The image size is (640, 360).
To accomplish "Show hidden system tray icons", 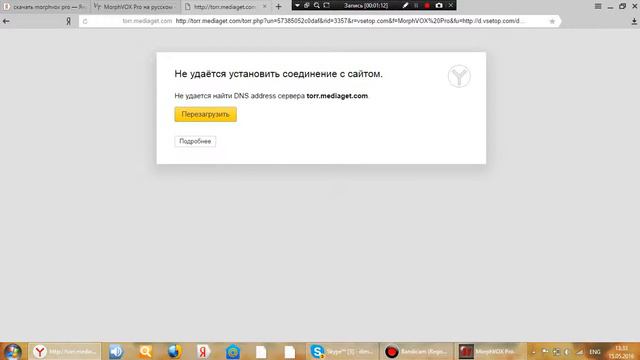I will click(533, 352).
